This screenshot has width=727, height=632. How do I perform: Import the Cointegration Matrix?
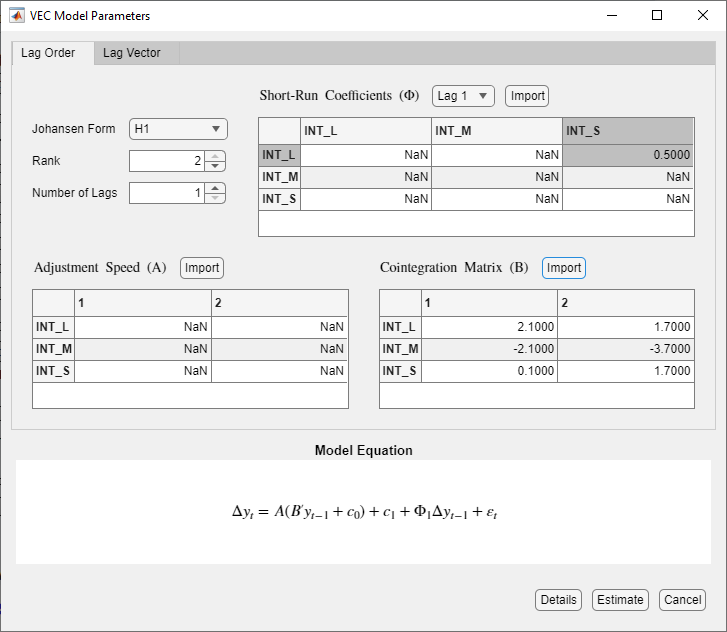pyautogui.click(x=564, y=268)
